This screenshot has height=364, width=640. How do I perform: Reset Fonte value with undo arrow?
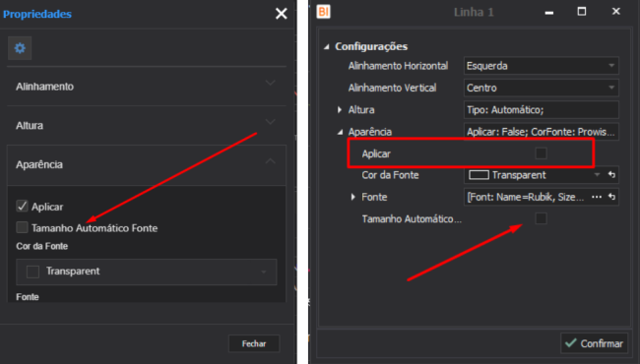pyautogui.click(x=611, y=197)
